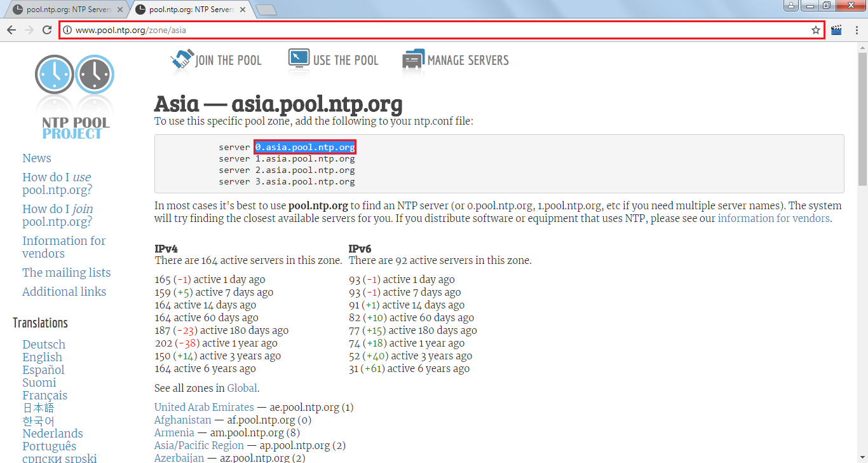This screenshot has height=463, width=868.
Task: Click '187 (-23) active 180 days ago' line
Action: pos(221,331)
